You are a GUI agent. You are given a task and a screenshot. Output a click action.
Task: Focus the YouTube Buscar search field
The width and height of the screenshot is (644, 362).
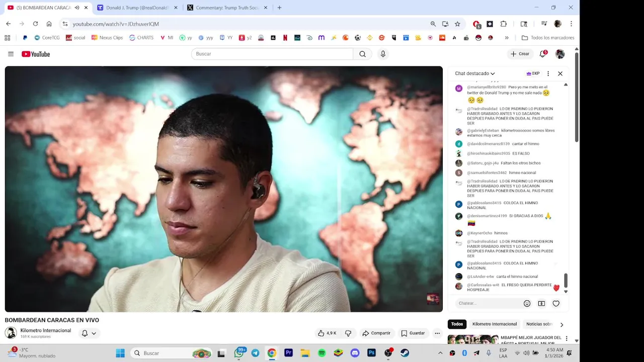[x=272, y=54]
